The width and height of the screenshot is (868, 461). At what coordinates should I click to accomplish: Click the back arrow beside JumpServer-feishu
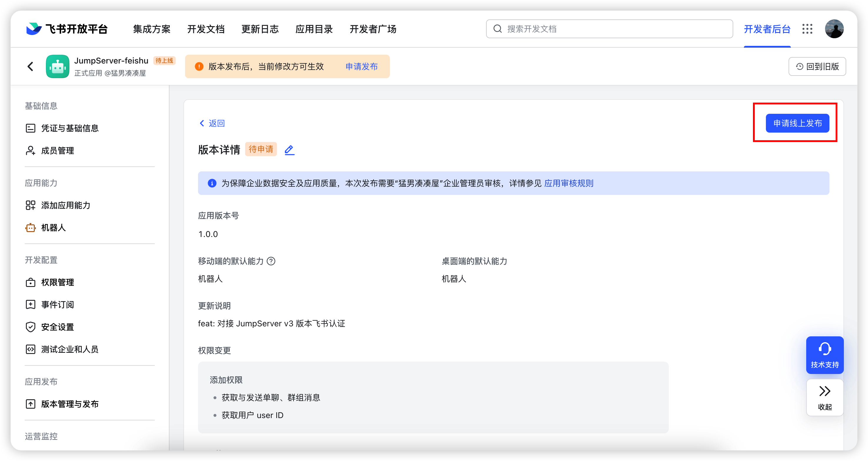click(x=30, y=66)
